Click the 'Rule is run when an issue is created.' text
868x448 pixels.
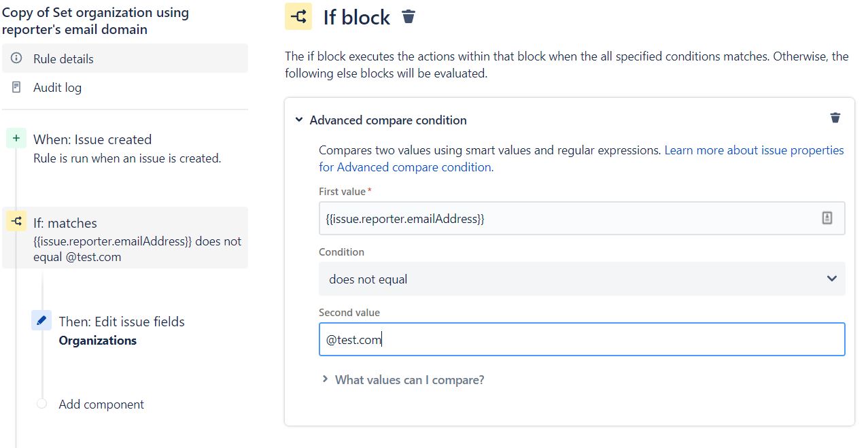127,158
